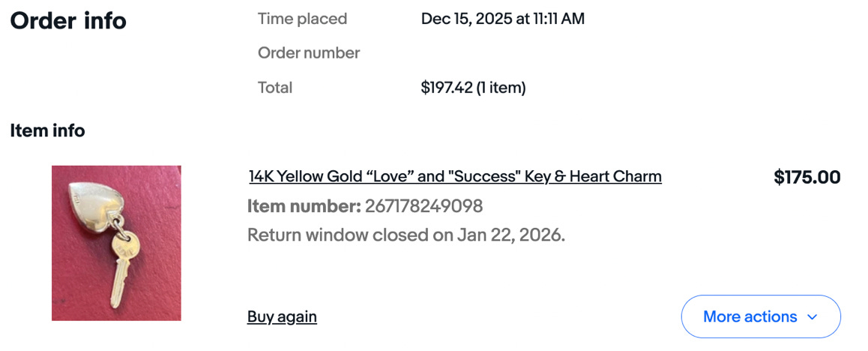Click the key blade in the product photo
Viewport: 868px width, 351px height.
click(118, 283)
